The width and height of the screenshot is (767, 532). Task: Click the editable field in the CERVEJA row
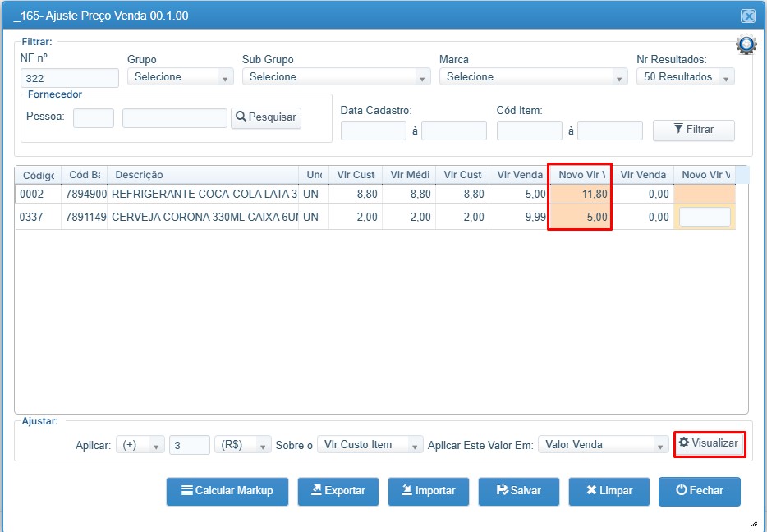tap(705, 217)
